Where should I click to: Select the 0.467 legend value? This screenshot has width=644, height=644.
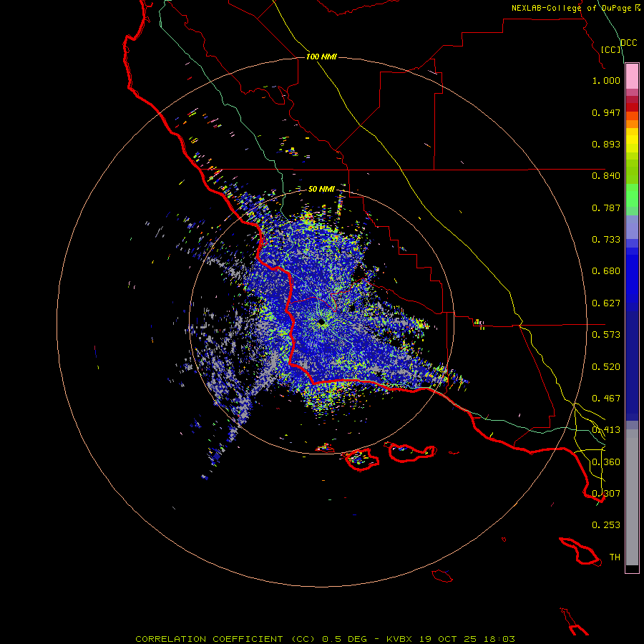606,399
